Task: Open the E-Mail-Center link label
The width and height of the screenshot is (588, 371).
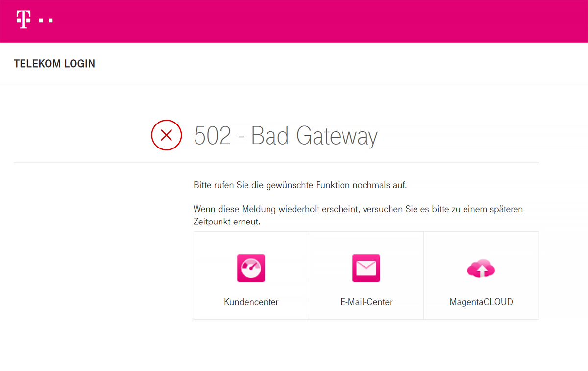Action: point(367,302)
